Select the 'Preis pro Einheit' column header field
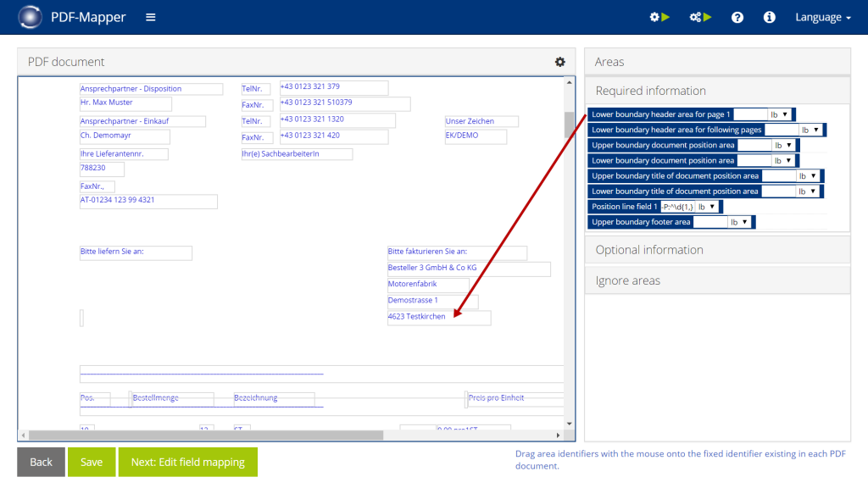This screenshot has width=868, height=488. pyautogui.click(x=515, y=398)
